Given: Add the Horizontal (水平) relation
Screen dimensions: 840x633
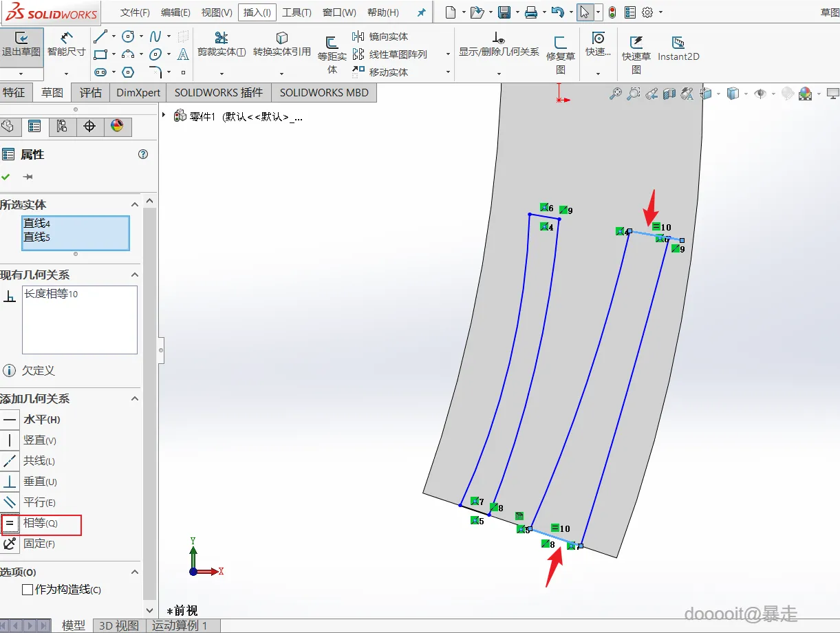Looking at the screenshot, I should pos(10,420).
